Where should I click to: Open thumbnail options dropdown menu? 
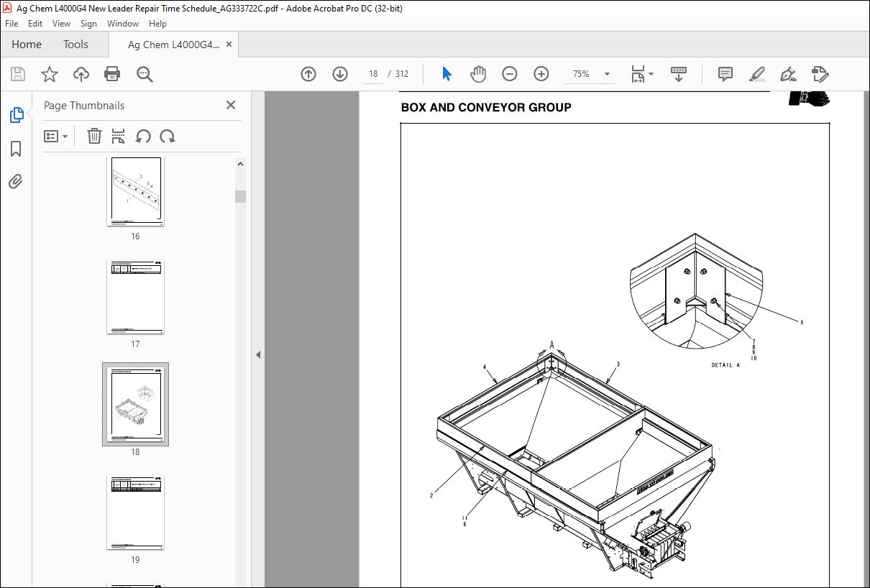(x=55, y=136)
